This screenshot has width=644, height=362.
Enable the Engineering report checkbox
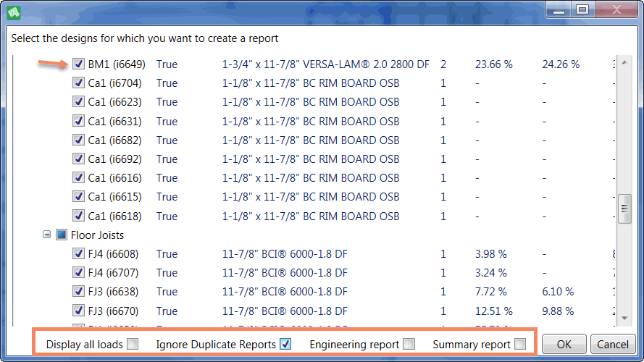(409, 344)
